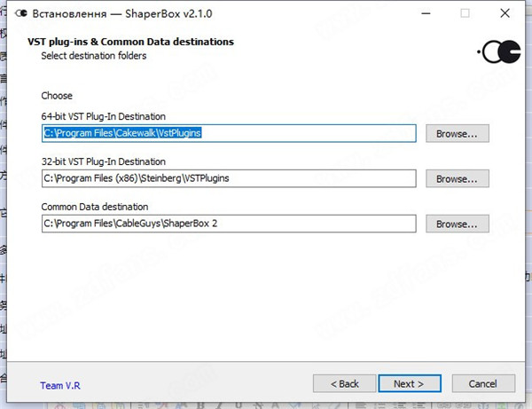This screenshot has width=532, height=409.
Task: Browse for the 32-bit VST plug-in folder
Action: (x=457, y=178)
